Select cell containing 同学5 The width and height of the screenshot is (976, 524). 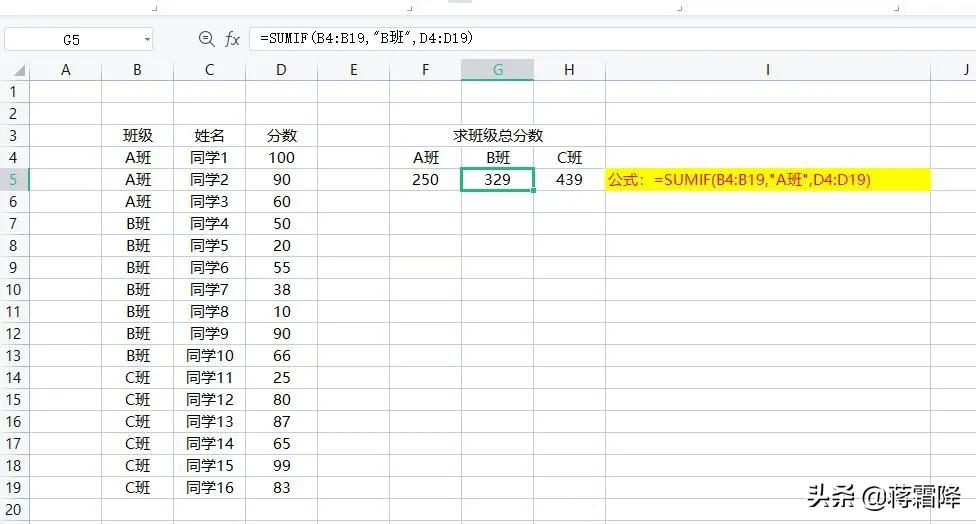point(209,246)
